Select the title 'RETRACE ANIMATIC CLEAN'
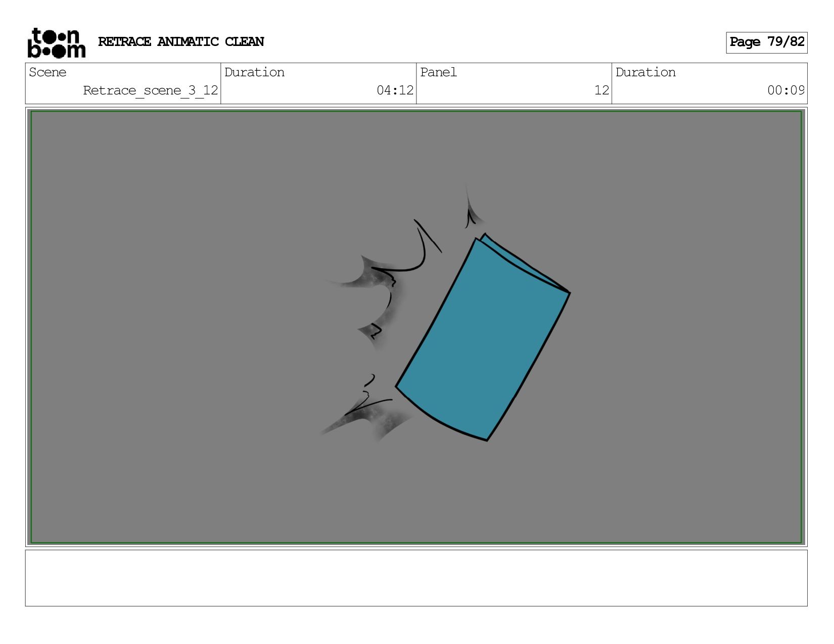This screenshot has width=834, height=644. tap(181, 42)
